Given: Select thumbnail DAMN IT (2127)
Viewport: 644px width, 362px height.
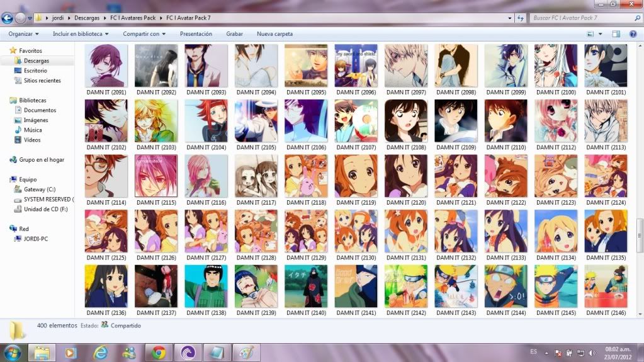Looking at the screenshot, I should pyautogui.click(x=206, y=235).
